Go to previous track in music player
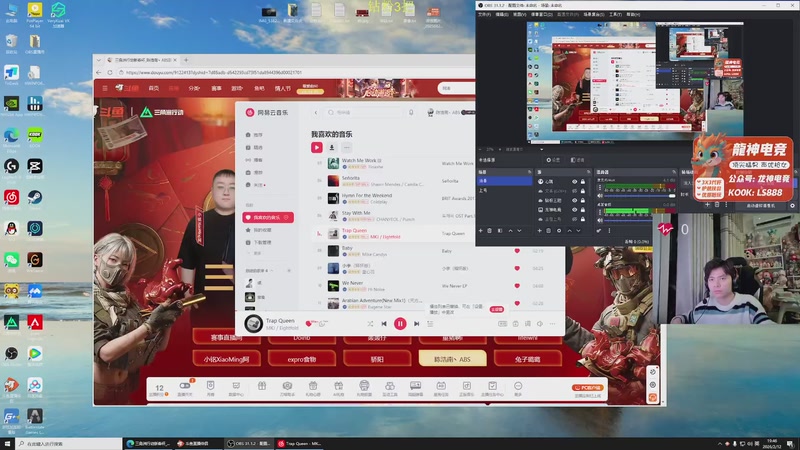Screen dimensions: 800x450 click(384, 323)
